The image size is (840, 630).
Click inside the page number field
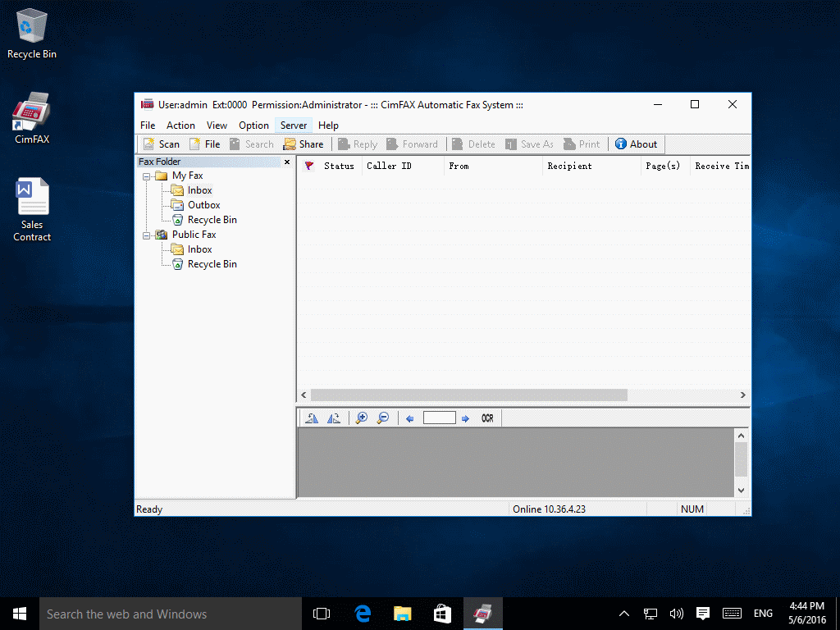pyautogui.click(x=440, y=418)
